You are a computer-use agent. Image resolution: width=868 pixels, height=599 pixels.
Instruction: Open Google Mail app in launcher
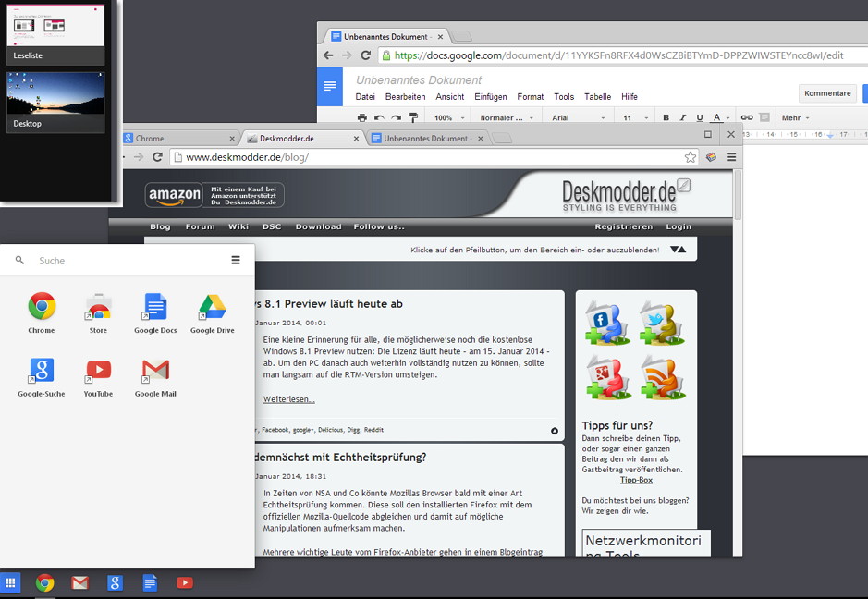click(x=155, y=377)
